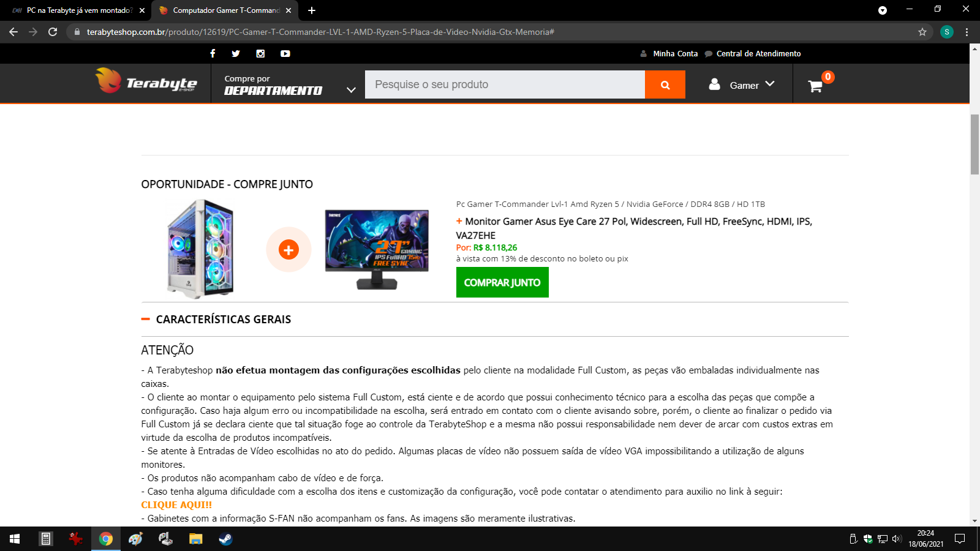
Task: Open Chrome media control dropdown in title bar
Action: click(883, 10)
